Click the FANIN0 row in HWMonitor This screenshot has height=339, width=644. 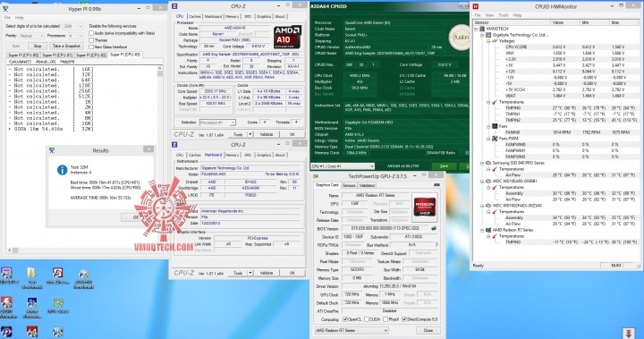(x=558, y=132)
